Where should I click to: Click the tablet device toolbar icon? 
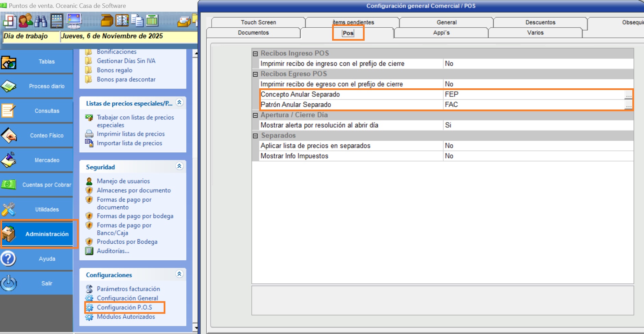click(x=57, y=21)
